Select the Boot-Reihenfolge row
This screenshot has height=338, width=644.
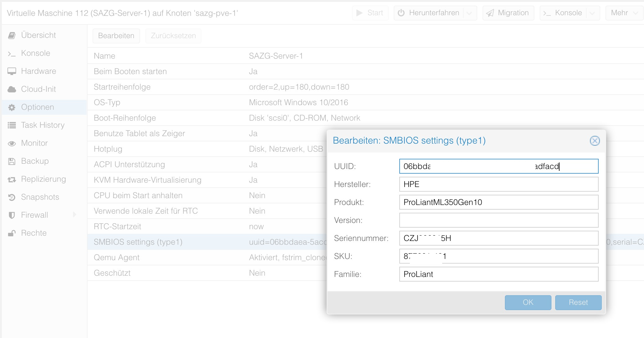click(x=365, y=118)
